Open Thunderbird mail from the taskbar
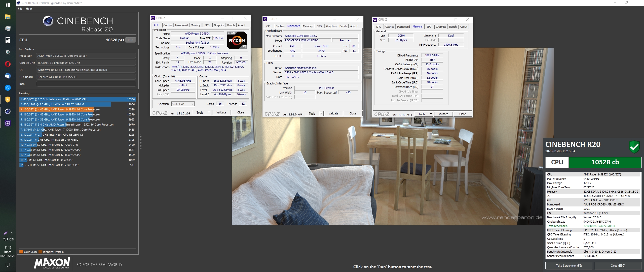This screenshot has width=644, height=272. [x=8, y=76]
